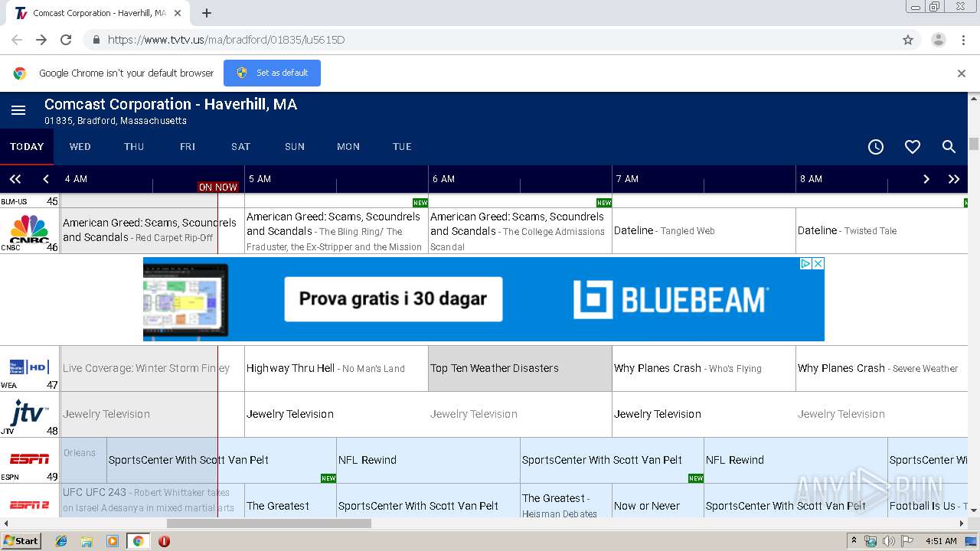
Task: Open the AdChoices info icon on ad
Action: (805, 263)
